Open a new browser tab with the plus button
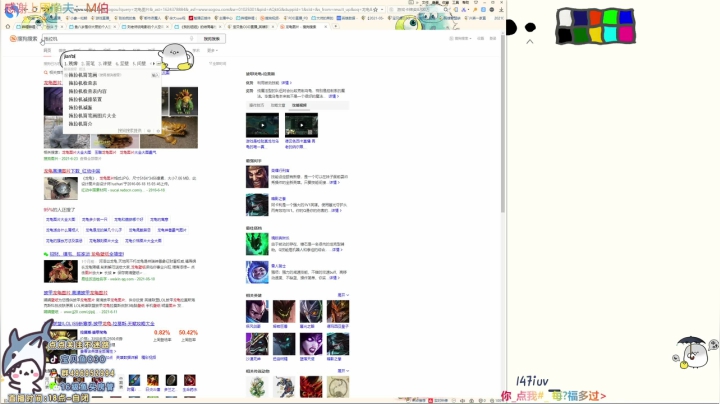Viewport: 720px width, 404px height. 336,26
